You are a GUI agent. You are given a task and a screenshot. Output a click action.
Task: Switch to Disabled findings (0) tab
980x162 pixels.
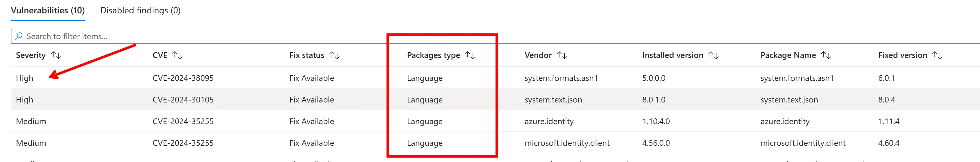tap(140, 10)
